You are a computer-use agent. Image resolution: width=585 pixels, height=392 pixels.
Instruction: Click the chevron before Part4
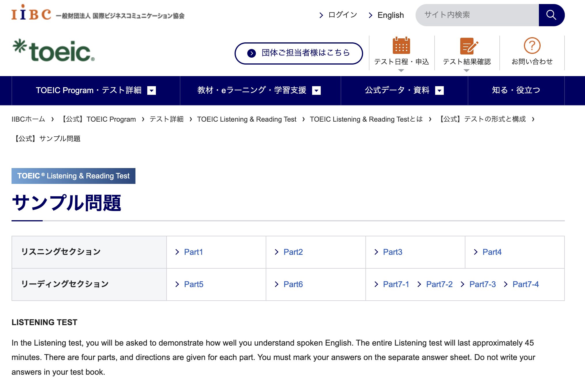coord(476,252)
